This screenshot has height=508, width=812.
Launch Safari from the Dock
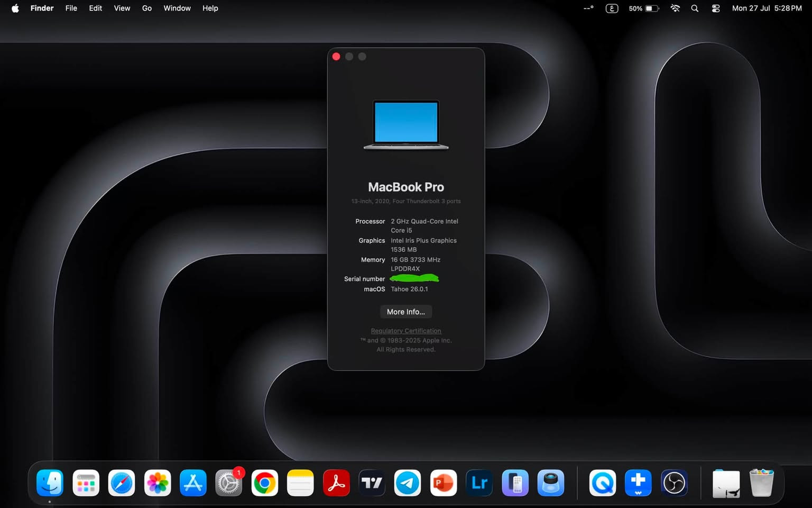click(122, 483)
